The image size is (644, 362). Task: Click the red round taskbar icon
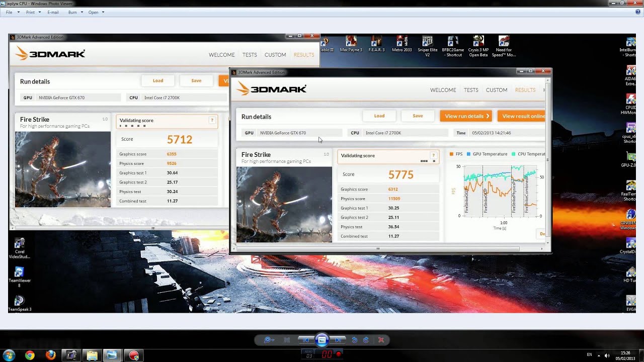pos(133,355)
